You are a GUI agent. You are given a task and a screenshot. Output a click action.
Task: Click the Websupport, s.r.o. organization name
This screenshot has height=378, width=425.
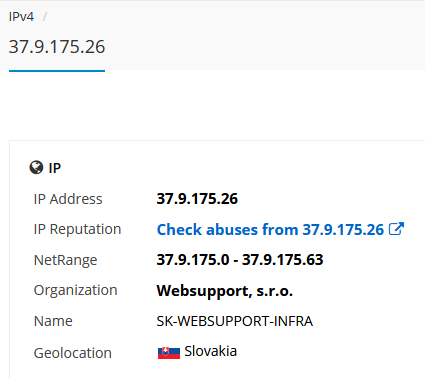click(x=225, y=291)
